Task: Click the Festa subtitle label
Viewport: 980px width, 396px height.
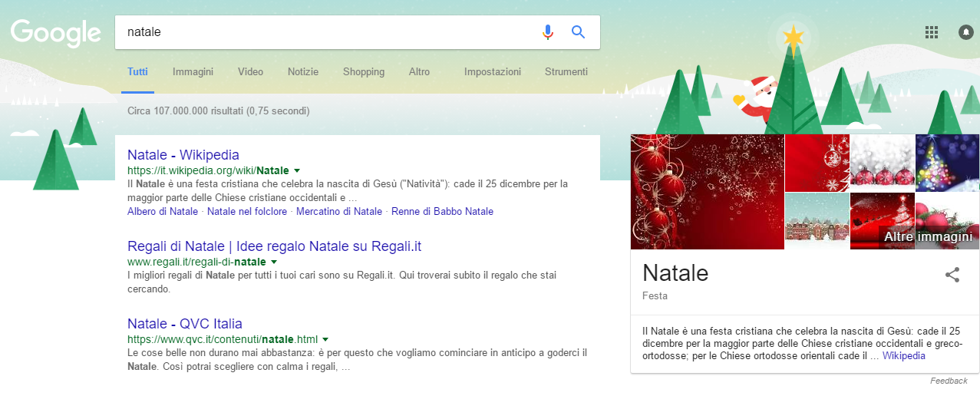Action: tap(655, 295)
